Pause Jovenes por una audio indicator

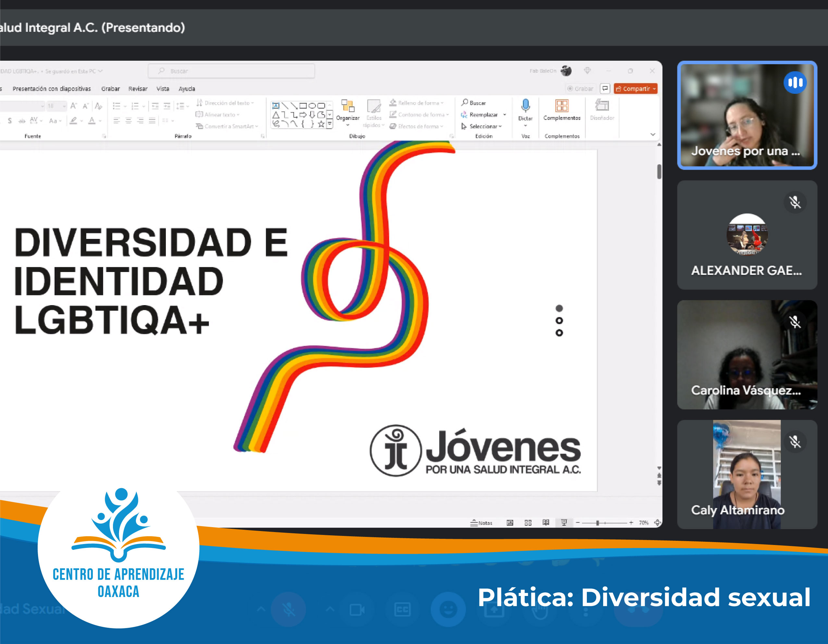796,83
